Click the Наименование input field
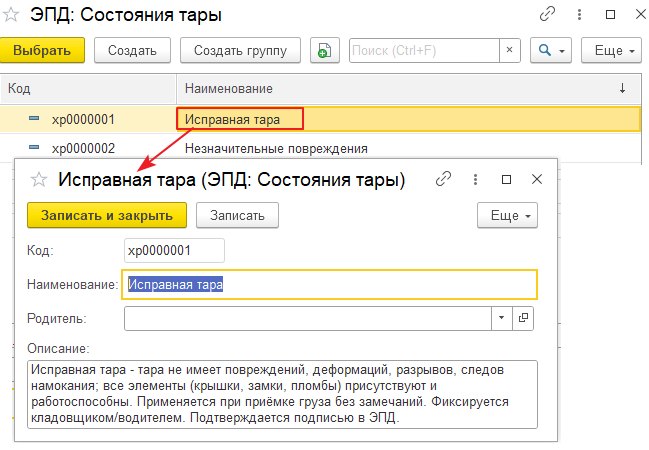649x450 pixels. [329, 284]
